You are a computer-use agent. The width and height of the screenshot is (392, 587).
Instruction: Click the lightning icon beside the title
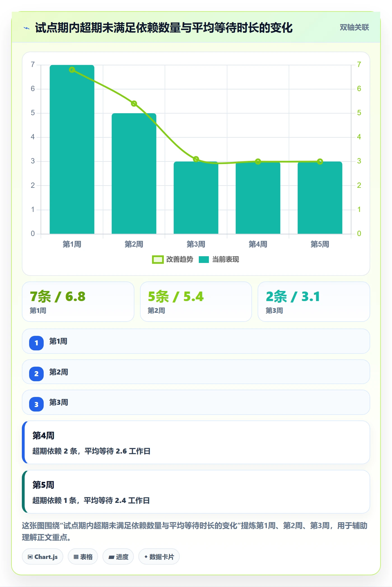(27, 28)
